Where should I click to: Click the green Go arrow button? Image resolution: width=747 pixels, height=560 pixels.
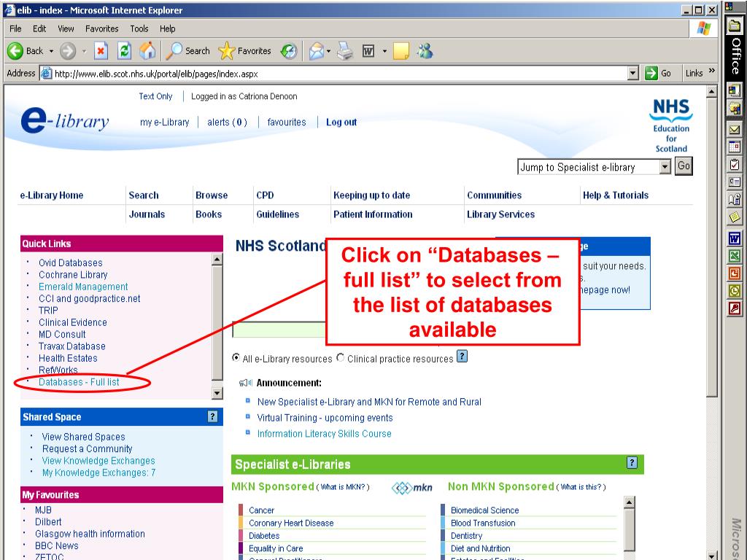click(x=651, y=74)
